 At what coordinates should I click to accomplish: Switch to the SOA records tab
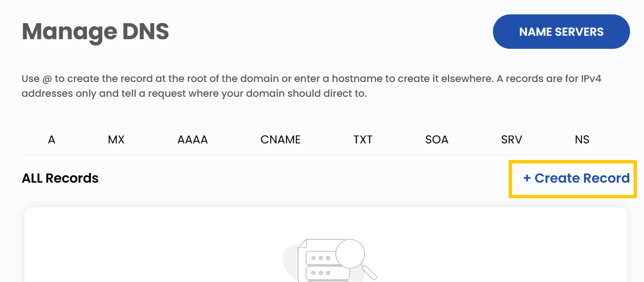[437, 139]
